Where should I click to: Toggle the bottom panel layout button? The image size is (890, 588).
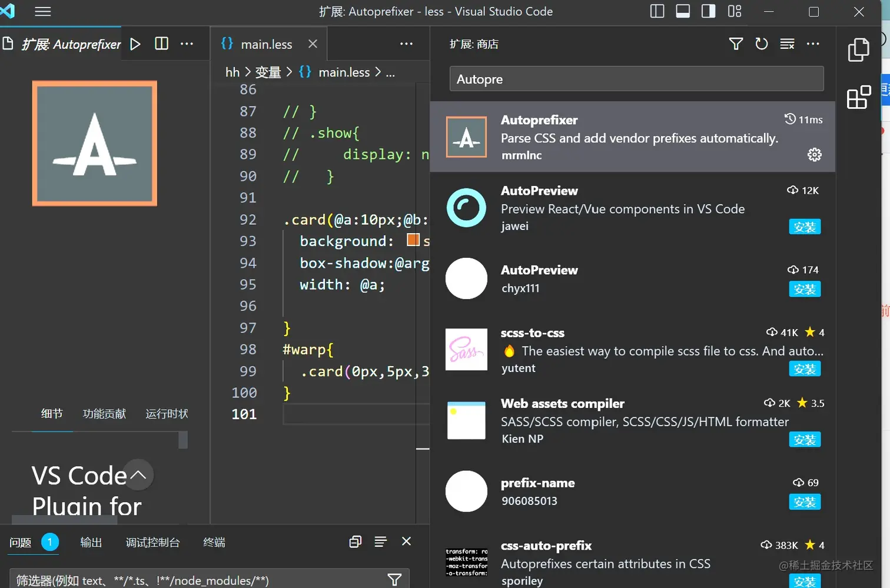click(683, 11)
